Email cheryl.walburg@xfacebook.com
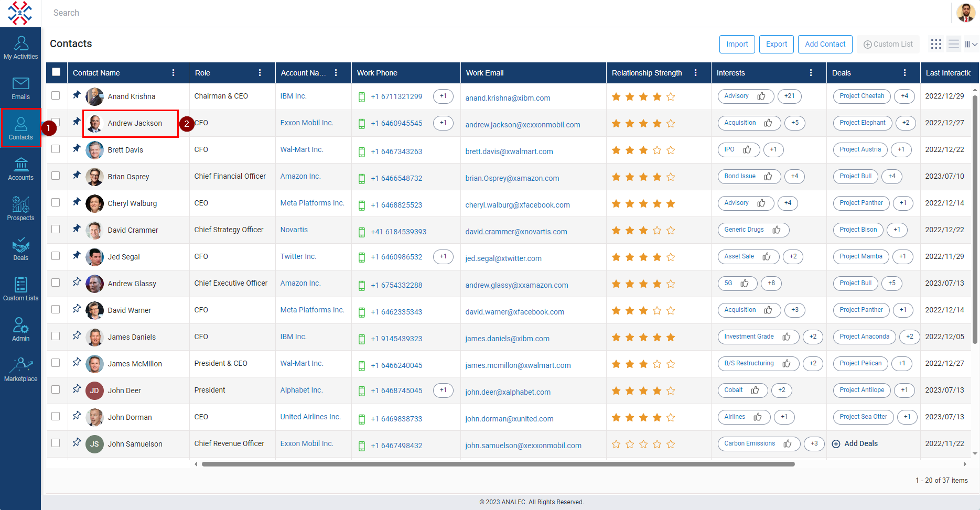Image resolution: width=980 pixels, height=510 pixels. 518,205
